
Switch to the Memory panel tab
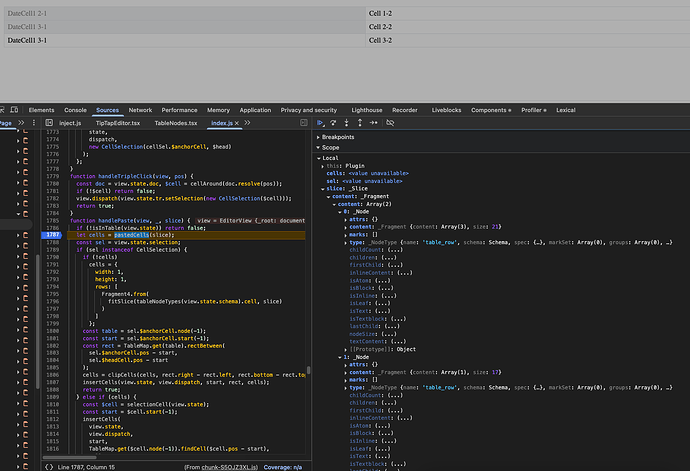[x=218, y=110]
